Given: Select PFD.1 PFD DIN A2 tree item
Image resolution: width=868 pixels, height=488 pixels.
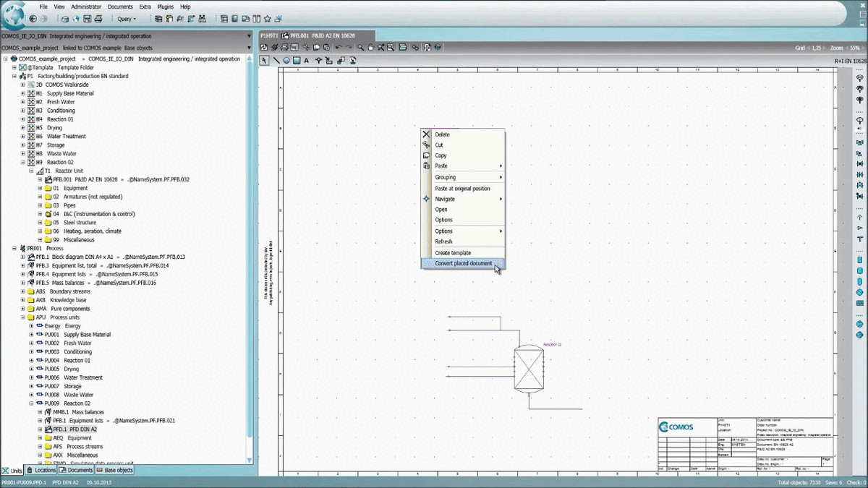Looking at the screenshot, I should coord(70,429).
